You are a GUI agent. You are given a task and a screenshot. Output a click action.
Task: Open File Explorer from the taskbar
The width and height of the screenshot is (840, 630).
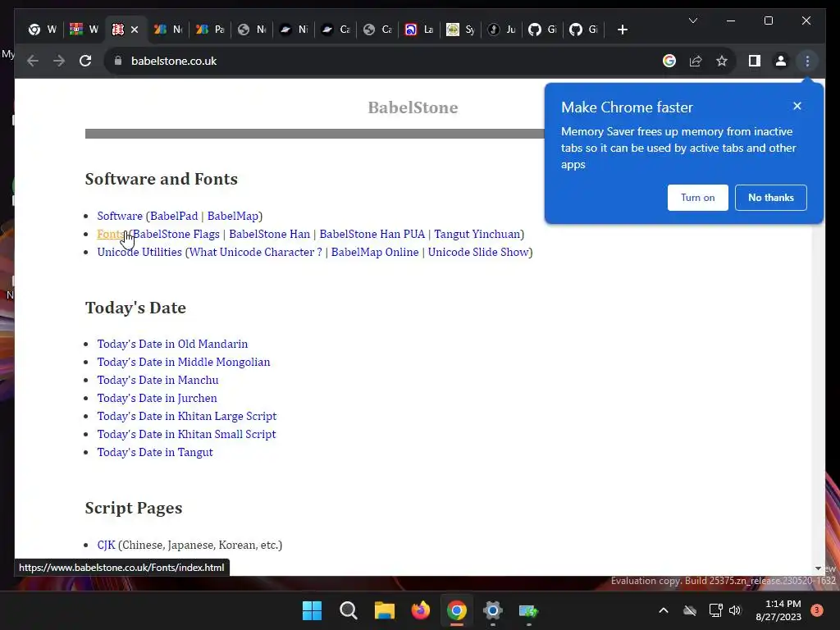[384, 610]
